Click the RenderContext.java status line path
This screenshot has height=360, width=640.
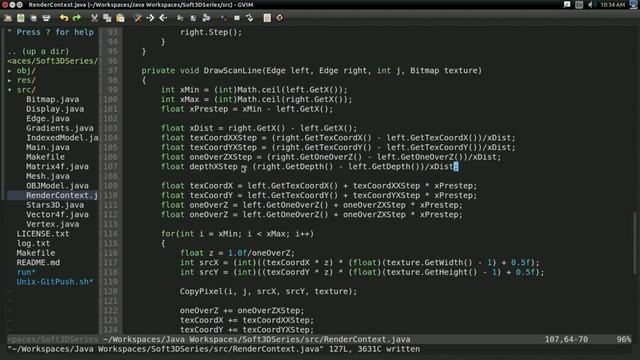257,340
